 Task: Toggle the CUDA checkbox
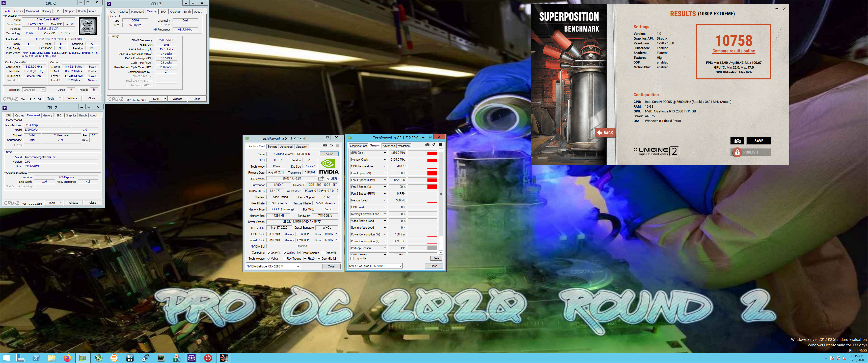coord(285,253)
